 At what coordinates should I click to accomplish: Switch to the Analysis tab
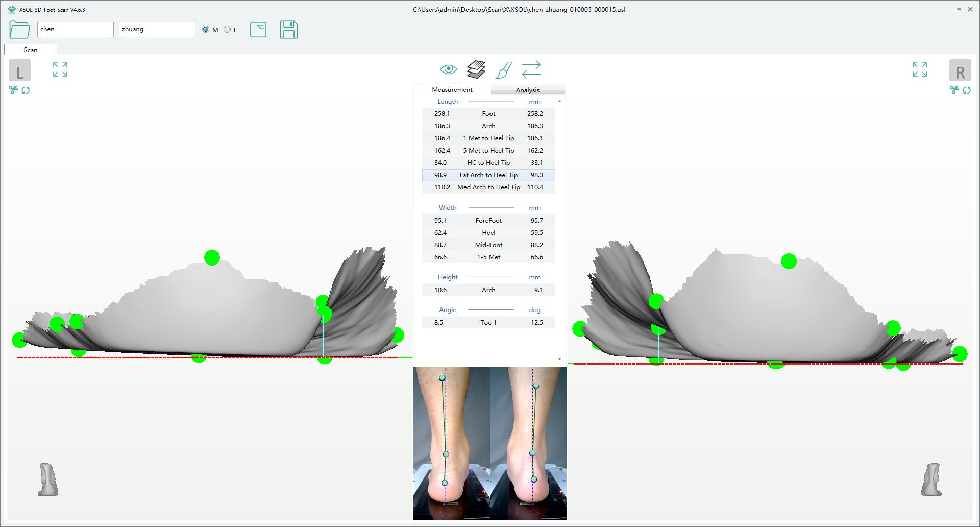click(x=527, y=90)
